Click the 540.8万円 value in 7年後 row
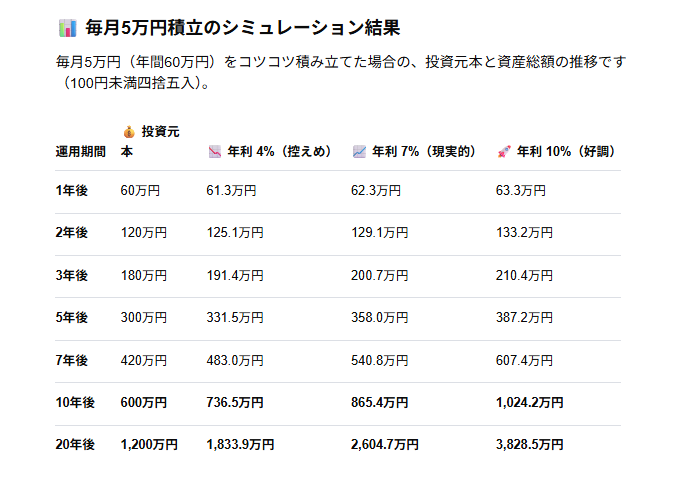 point(380,361)
